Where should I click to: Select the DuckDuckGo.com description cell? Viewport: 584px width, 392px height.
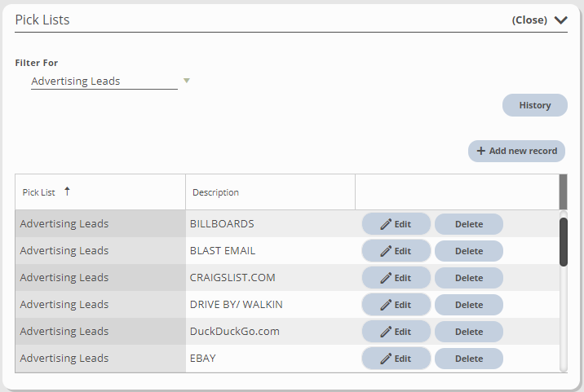pyautogui.click(x=271, y=331)
